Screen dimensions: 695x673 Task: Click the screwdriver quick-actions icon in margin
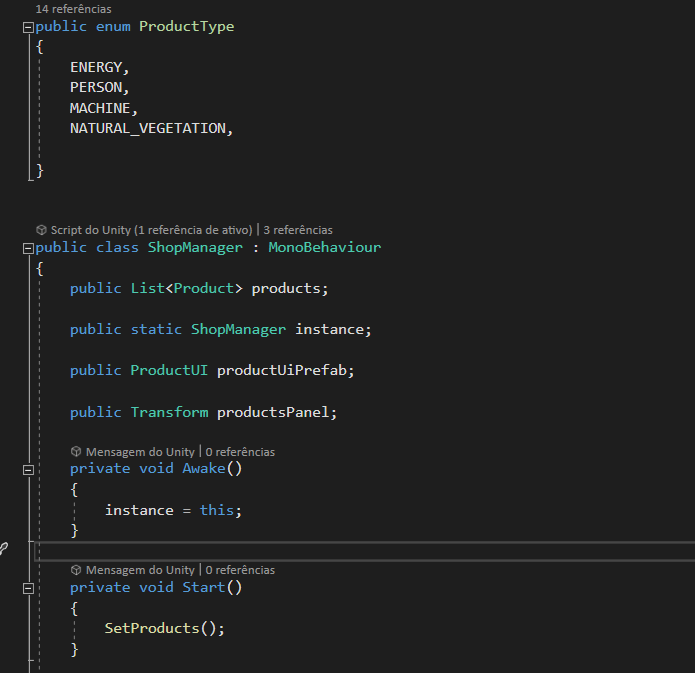pos(3,549)
